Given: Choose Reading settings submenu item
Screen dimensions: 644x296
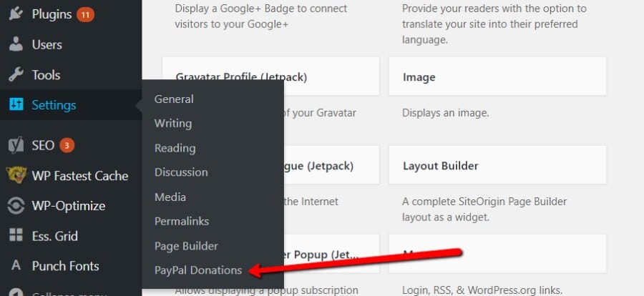Looking at the screenshot, I should pos(175,148).
